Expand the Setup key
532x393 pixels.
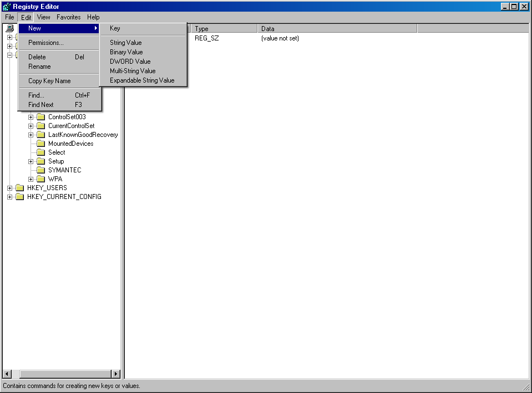coord(31,161)
